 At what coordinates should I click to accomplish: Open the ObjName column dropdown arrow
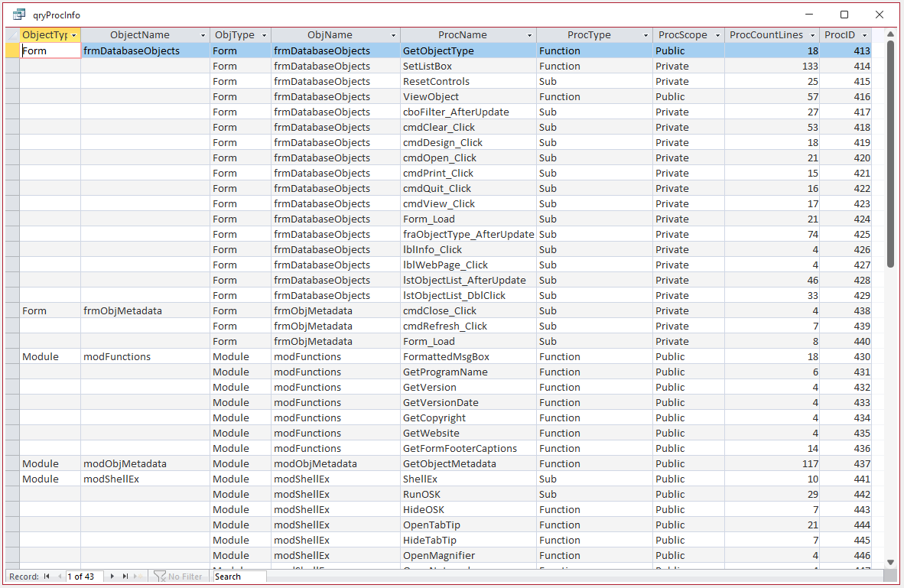[393, 36]
